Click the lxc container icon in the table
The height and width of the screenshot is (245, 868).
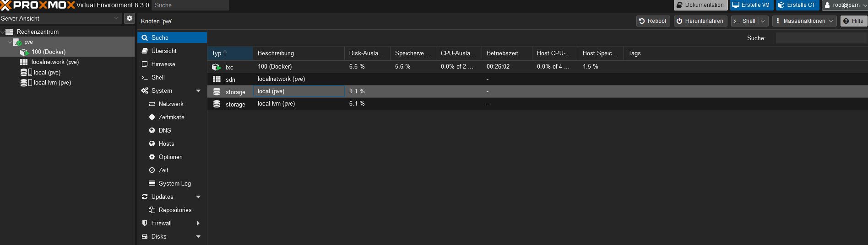[x=217, y=67]
